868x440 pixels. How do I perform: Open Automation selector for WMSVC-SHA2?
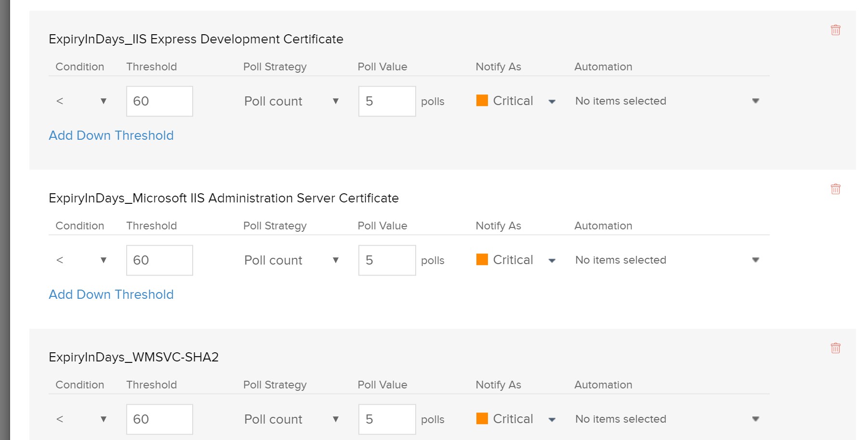(x=667, y=419)
